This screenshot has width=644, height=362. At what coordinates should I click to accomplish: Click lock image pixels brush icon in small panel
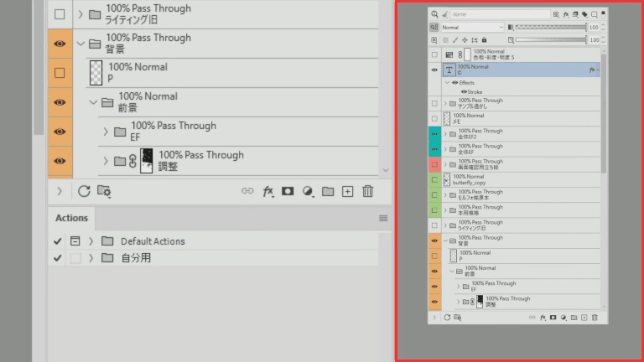(x=455, y=40)
